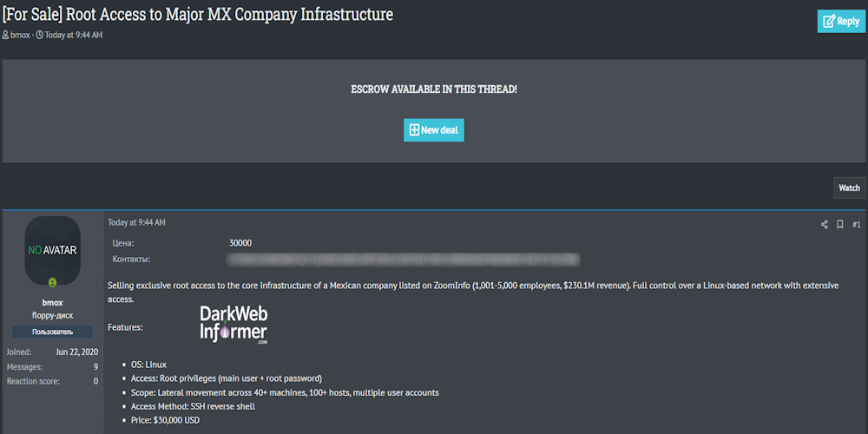
Task: Click the user icon next to thread author
Action: click(x=5, y=35)
